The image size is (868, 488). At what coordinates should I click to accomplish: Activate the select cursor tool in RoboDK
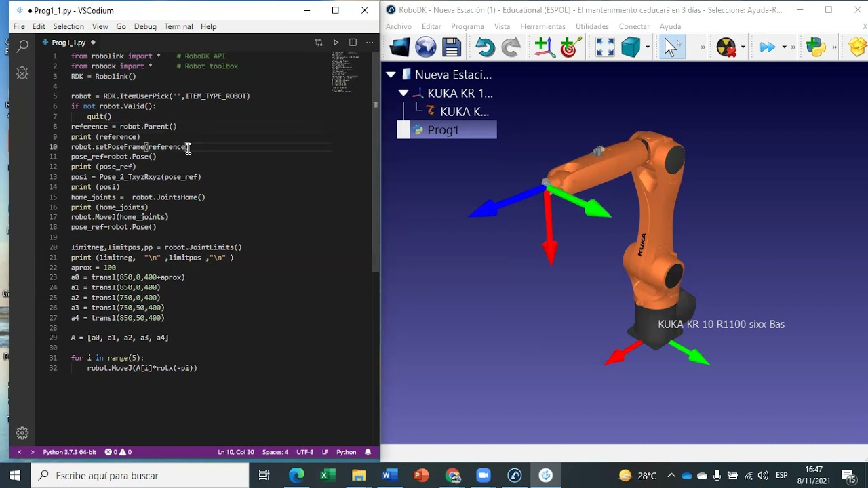671,47
